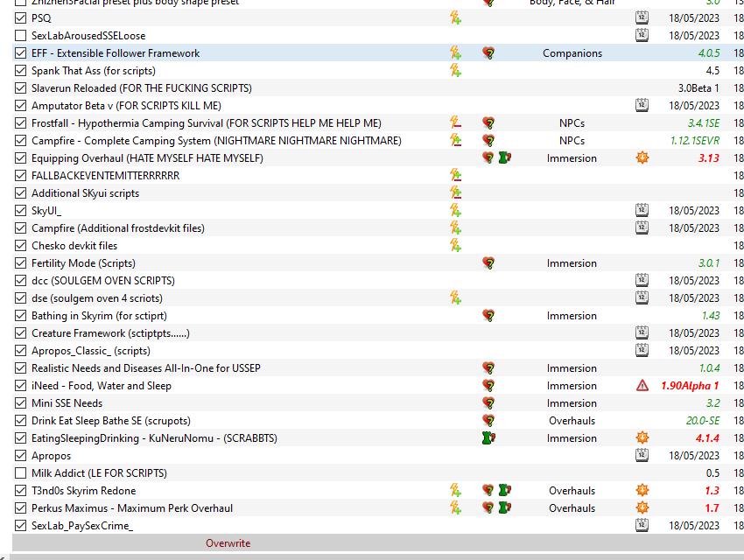The image size is (744, 560).
Task: Click the conflict icon in Chesko devkit files row
Action: click(x=455, y=246)
